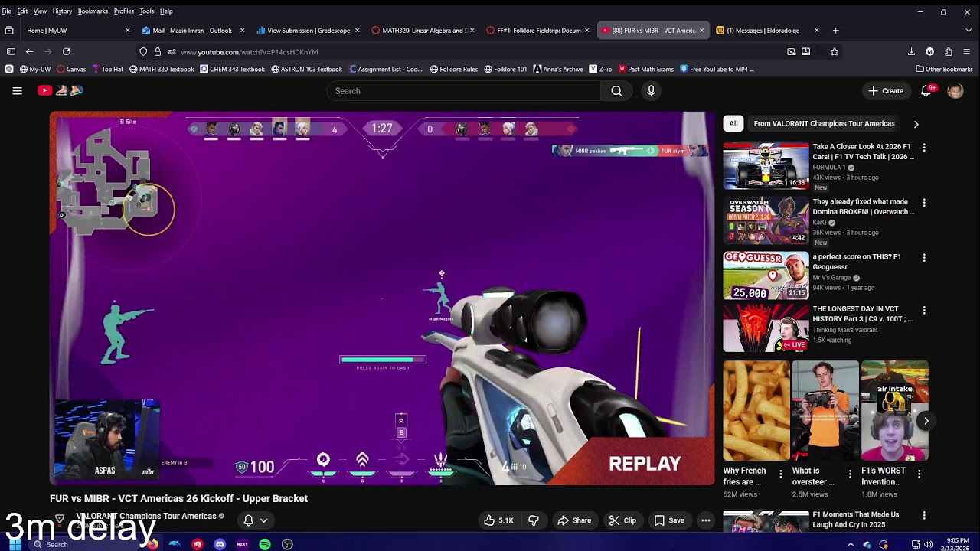
Task: Advance the Shorts shelf with the arrow
Action: pyautogui.click(x=926, y=421)
